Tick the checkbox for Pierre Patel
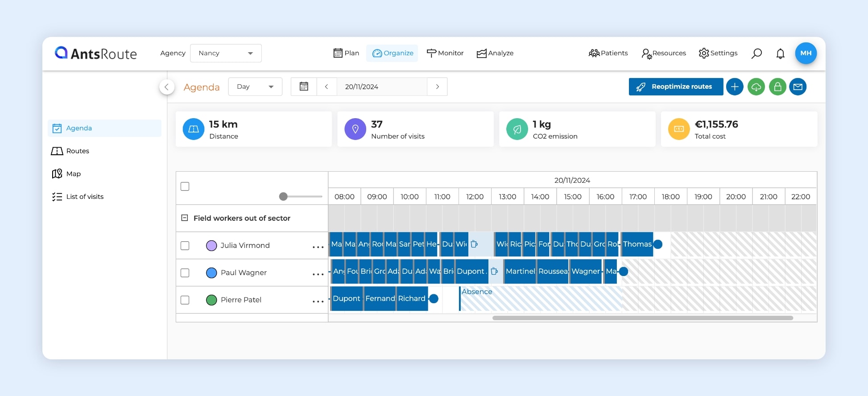The image size is (868, 396). 185,300
